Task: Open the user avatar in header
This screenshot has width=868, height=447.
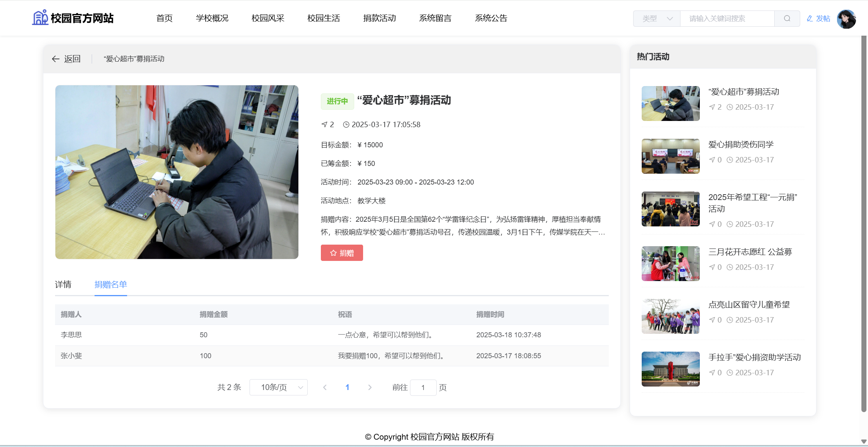Action: click(x=846, y=19)
